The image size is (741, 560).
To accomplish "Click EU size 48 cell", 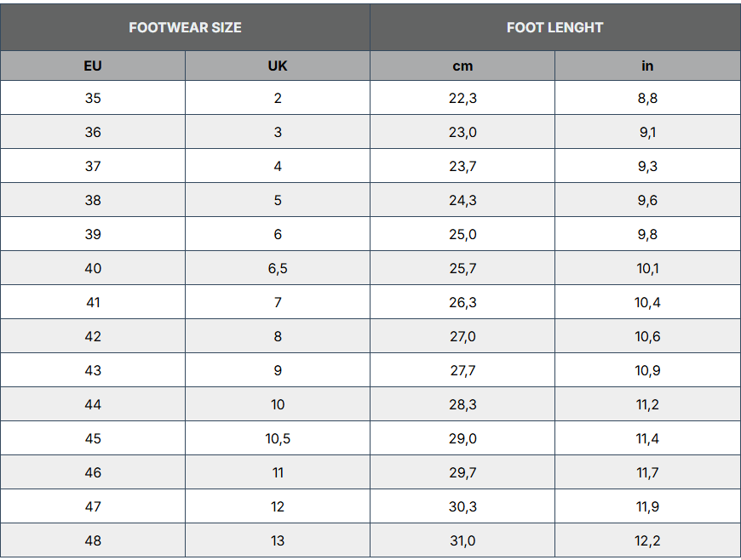I will tap(93, 540).
